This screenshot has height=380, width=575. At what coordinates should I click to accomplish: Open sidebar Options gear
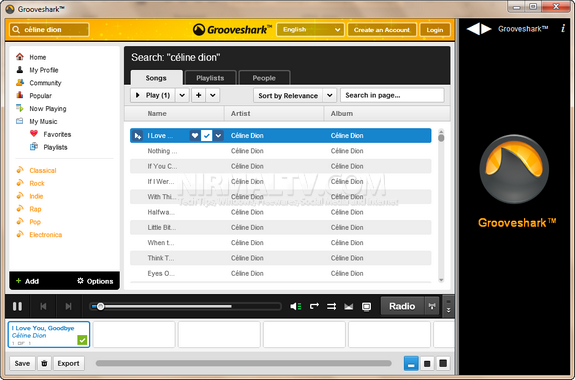tap(95, 281)
